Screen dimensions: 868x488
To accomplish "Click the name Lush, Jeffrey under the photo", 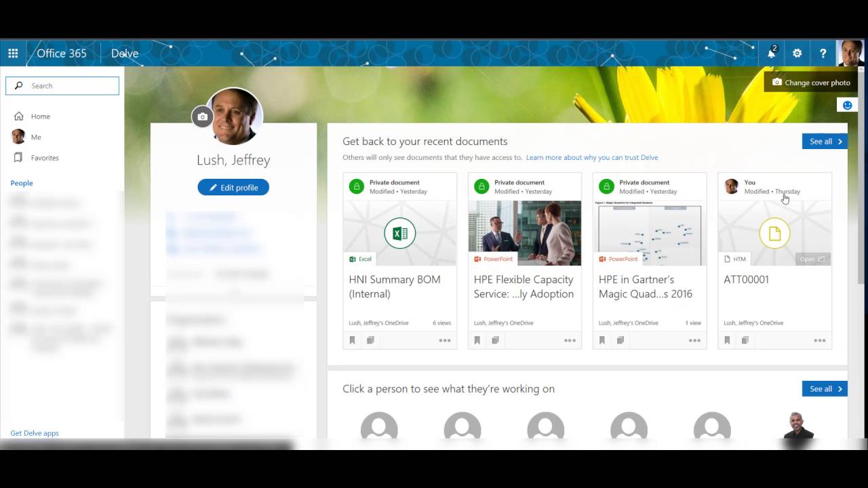I will [233, 160].
